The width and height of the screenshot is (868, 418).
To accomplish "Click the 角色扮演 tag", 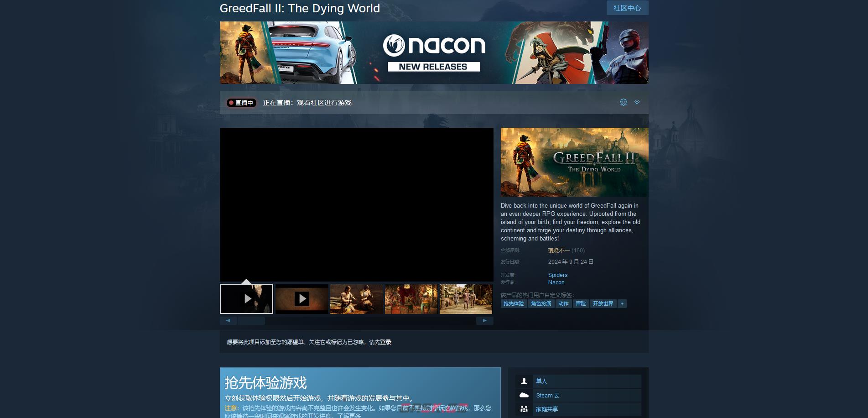I will (x=541, y=303).
